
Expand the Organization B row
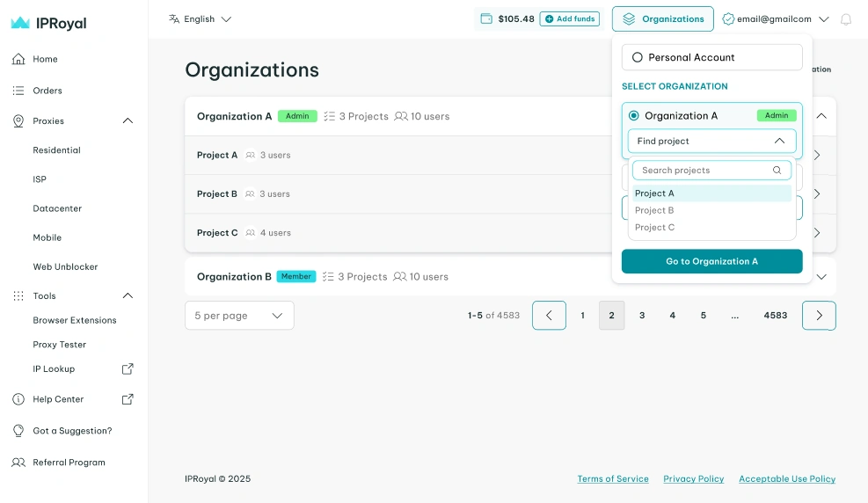[x=821, y=276]
